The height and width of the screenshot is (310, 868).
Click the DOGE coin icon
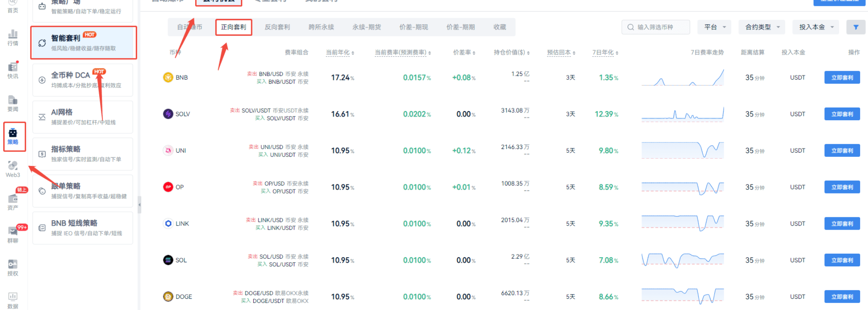(x=168, y=296)
